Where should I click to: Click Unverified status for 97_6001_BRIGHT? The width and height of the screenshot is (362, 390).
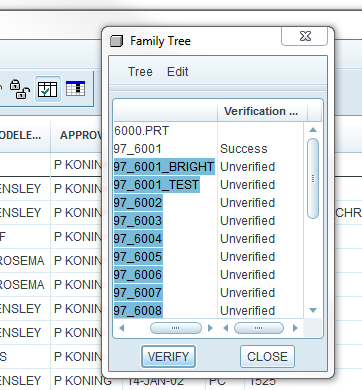point(247,167)
